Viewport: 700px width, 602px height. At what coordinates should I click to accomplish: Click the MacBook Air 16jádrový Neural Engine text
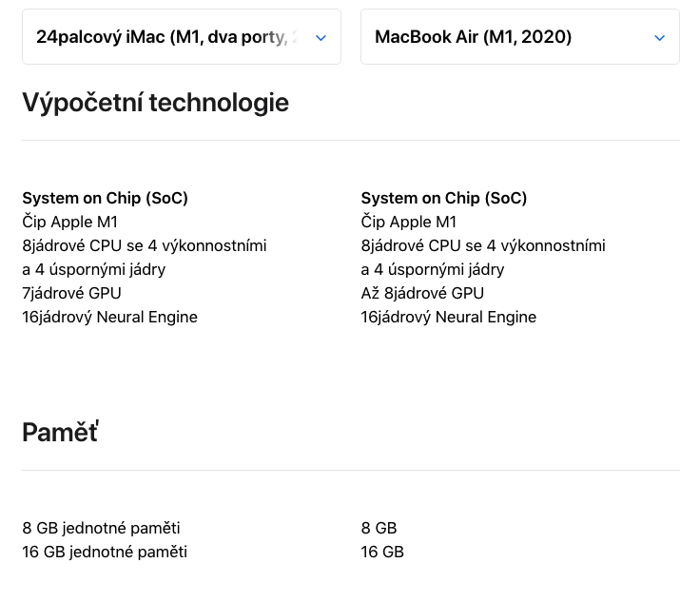point(448,317)
